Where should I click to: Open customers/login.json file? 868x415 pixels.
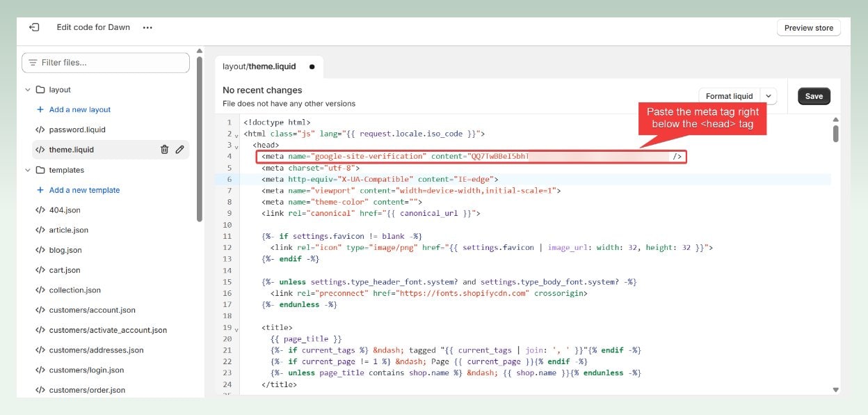point(86,370)
